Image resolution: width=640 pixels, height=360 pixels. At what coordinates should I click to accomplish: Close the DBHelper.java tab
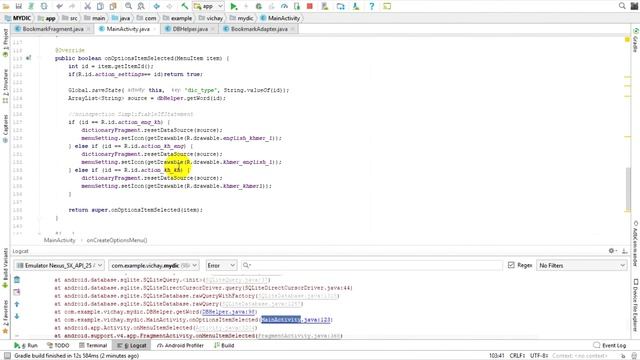coord(213,29)
